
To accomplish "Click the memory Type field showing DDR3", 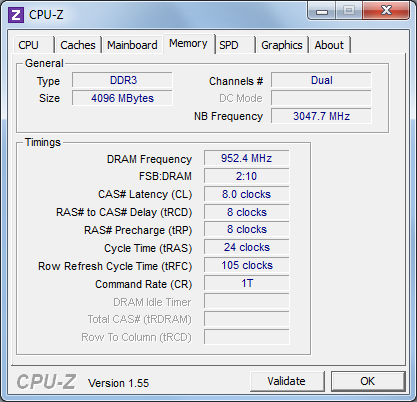I will pos(122,80).
